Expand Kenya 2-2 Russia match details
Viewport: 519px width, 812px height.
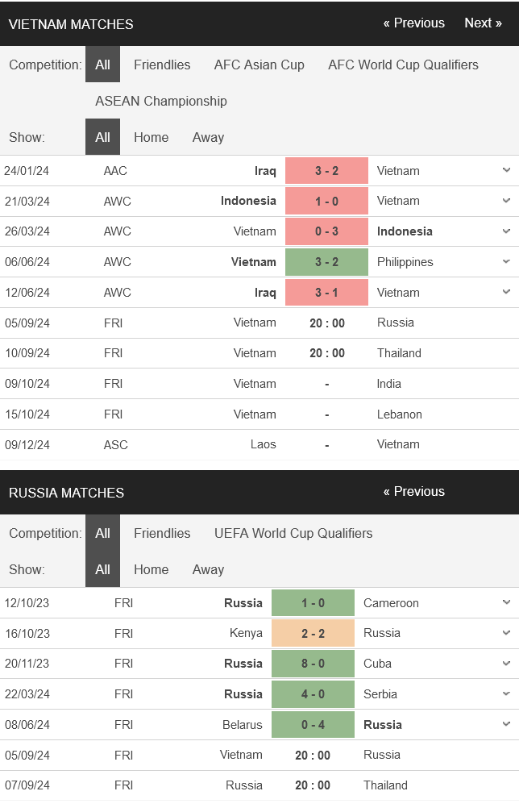point(506,633)
